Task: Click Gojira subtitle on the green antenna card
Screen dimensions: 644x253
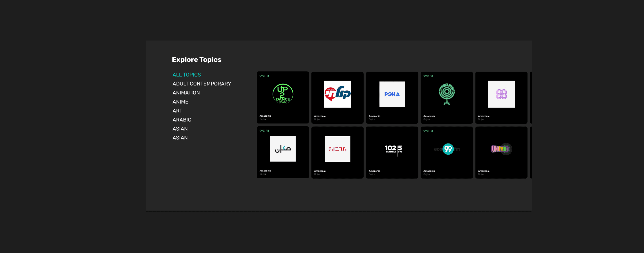Action: point(426,119)
